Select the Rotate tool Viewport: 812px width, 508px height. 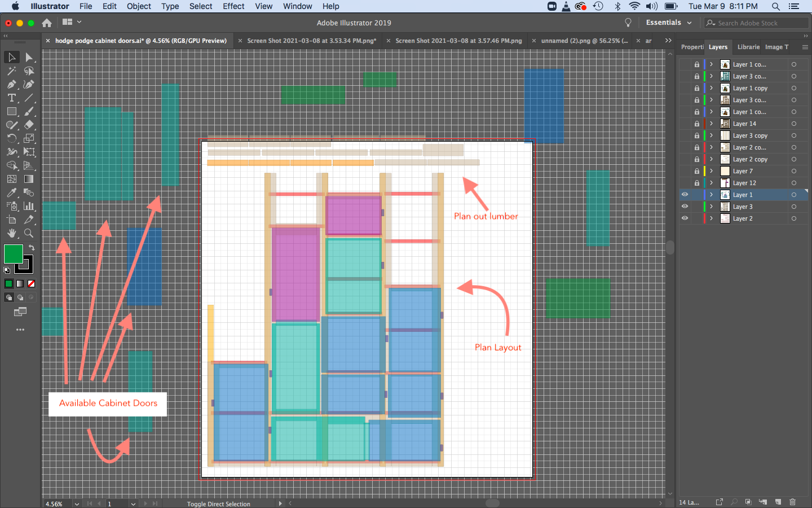click(x=11, y=138)
